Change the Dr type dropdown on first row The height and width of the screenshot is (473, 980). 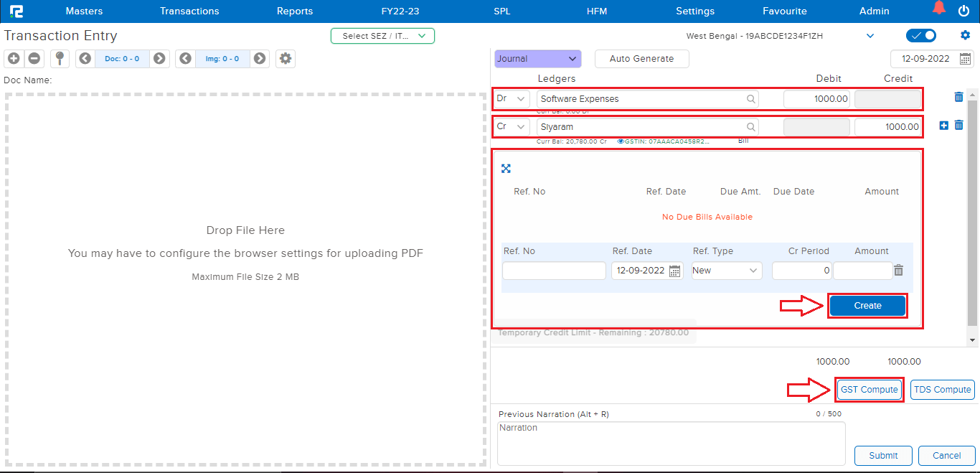tap(512, 98)
